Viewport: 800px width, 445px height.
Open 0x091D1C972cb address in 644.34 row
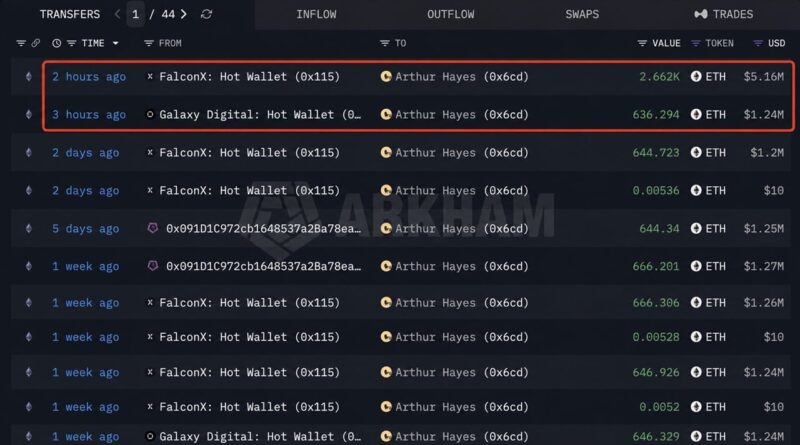(x=263, y=228)
